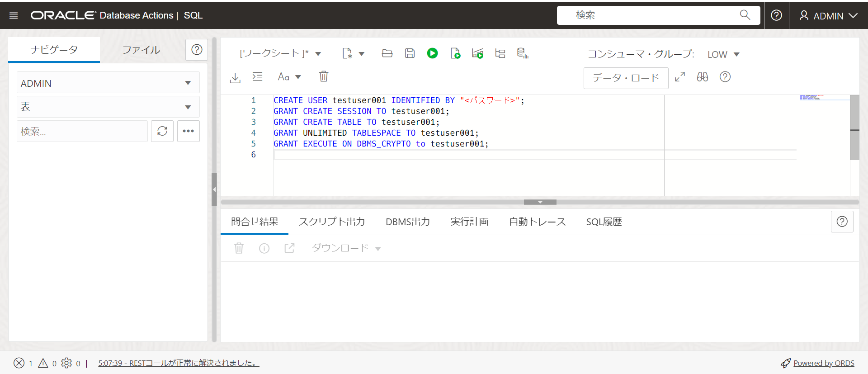
Task: Open the Aa case dropdown arrow
Action: 298,77
